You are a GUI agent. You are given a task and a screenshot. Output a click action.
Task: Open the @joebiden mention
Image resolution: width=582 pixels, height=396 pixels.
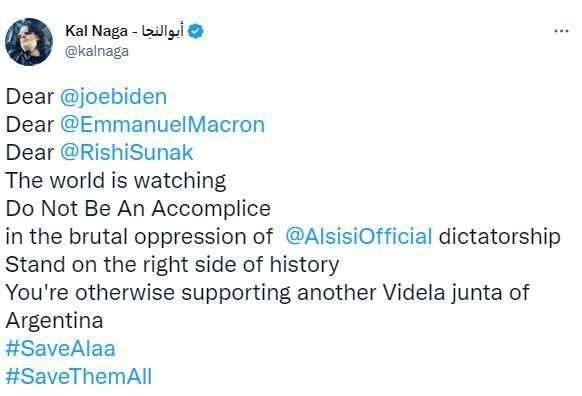pyautogui.click(x=113, y=97)
